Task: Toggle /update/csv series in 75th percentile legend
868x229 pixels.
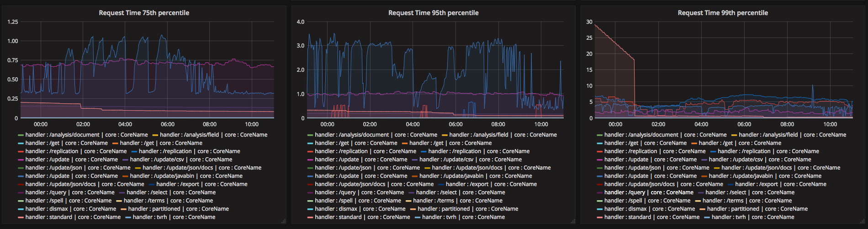Action: 181,160
